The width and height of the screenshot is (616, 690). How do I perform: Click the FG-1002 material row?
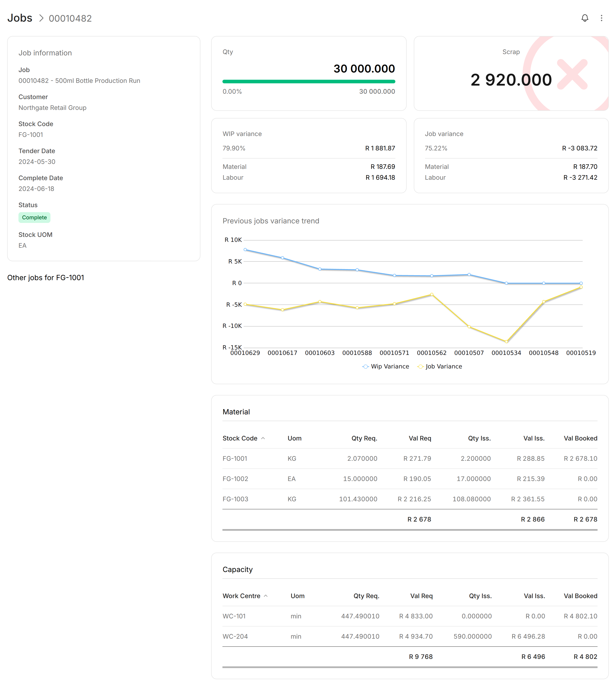pyautogui.click(x=410, y=479)
